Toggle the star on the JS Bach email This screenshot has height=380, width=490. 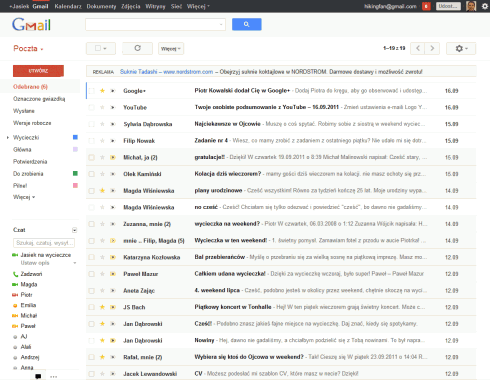pos(102,307)
